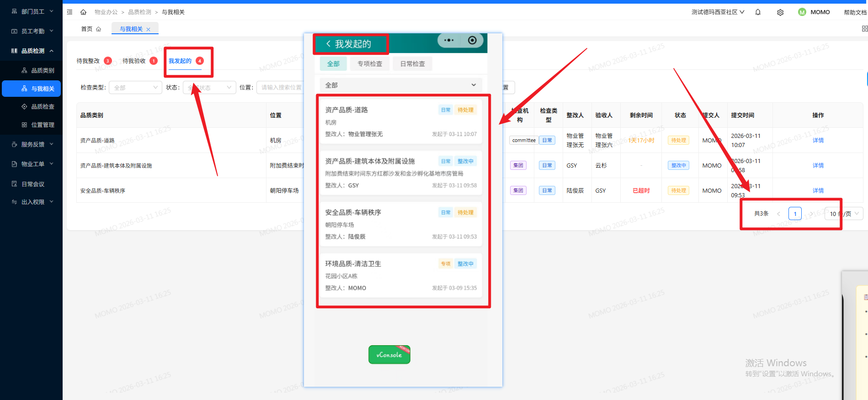Click 详情 link for 资产品质-道路 row
This screenshot has height=400, width=868.
coord(818,141)
